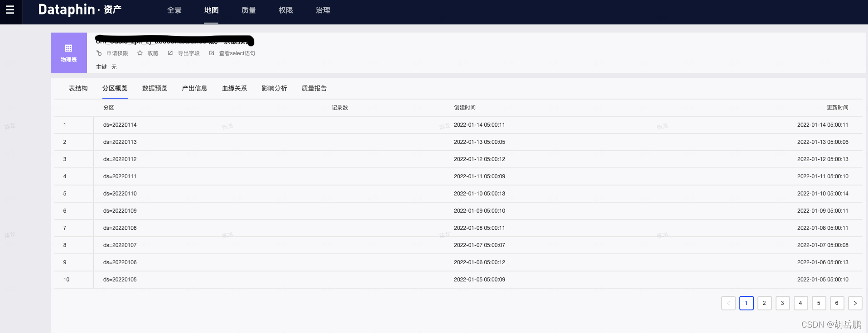This screenshot has width=868, height=333.
Task: Click updated time 2022-01-13 05:00:06
Action: [823, 142]
